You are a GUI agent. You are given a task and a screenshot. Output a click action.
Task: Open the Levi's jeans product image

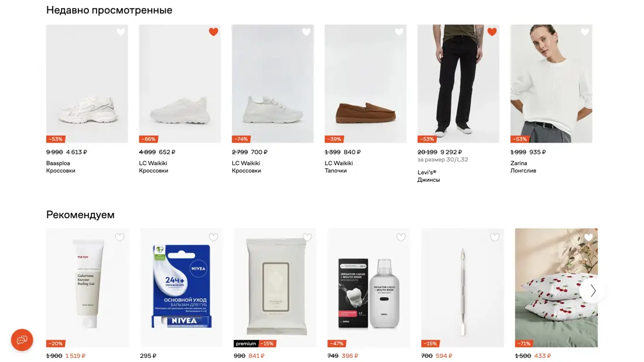point(458,84)
